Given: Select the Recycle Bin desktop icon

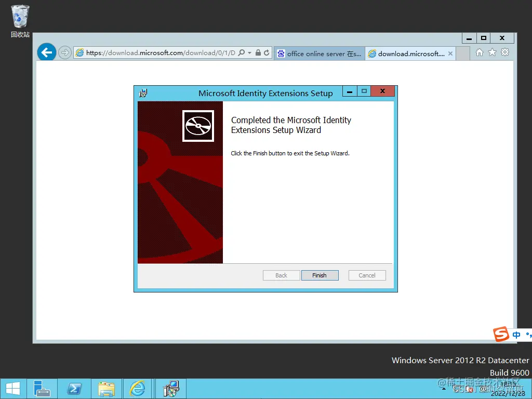Looking at the screenshot, I should [20, 21].
